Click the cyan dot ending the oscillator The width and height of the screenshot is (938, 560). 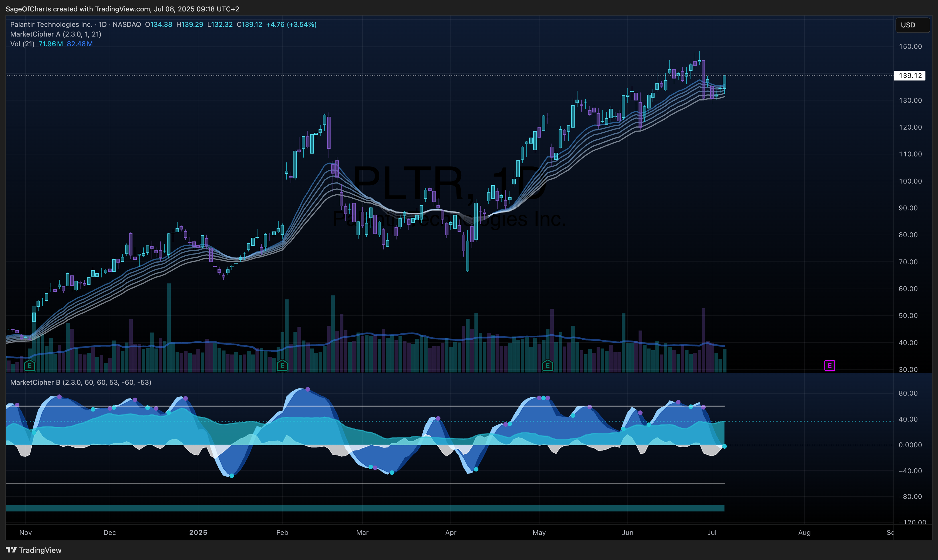tap(724, 446)
